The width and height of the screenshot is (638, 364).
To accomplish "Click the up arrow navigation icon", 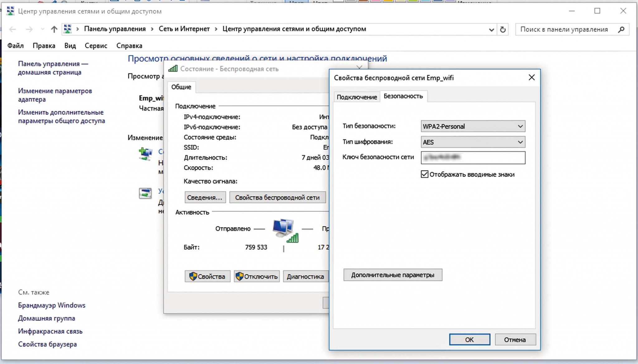I will [x=54, y=29].
